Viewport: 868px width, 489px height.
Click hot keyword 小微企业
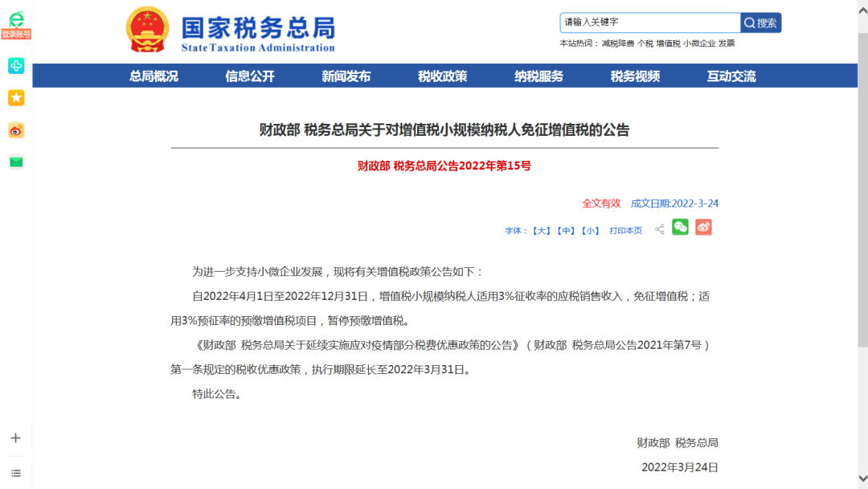pyautogui.click(x=699, y=43)
